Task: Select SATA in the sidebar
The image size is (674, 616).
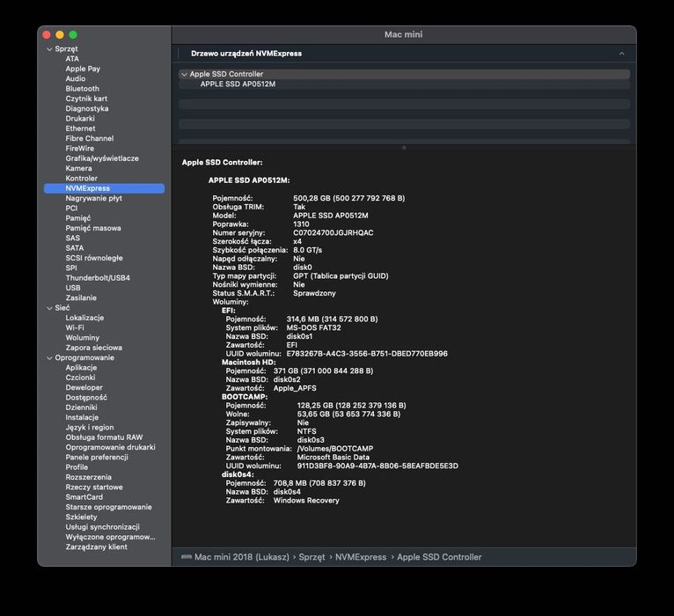Action: [x=75, y=248]
